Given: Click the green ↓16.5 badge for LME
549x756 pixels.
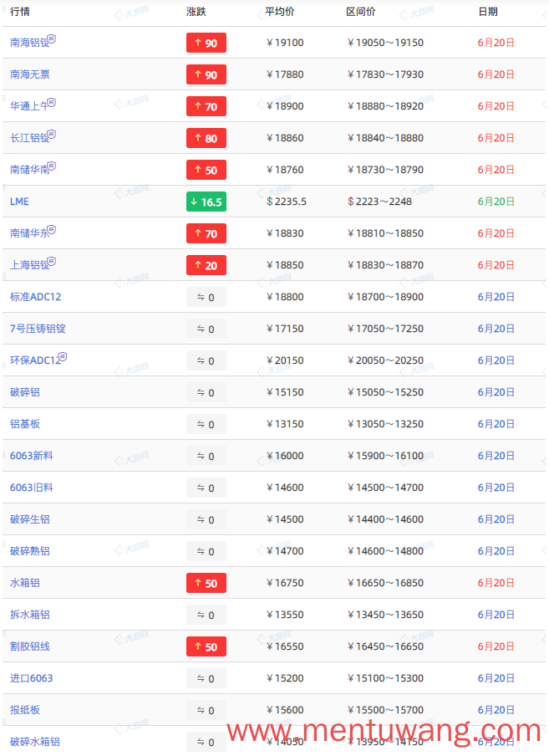Looking at the screenshot, I should point(206,202).
